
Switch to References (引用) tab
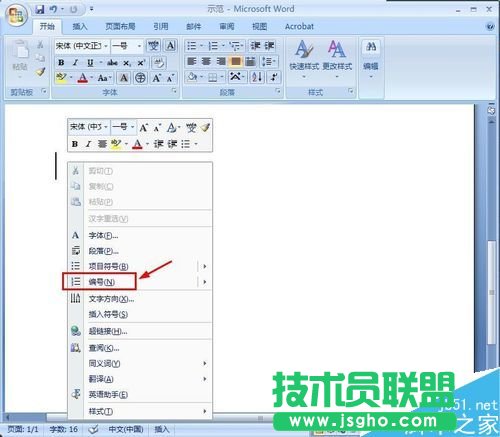pos(161,26)
